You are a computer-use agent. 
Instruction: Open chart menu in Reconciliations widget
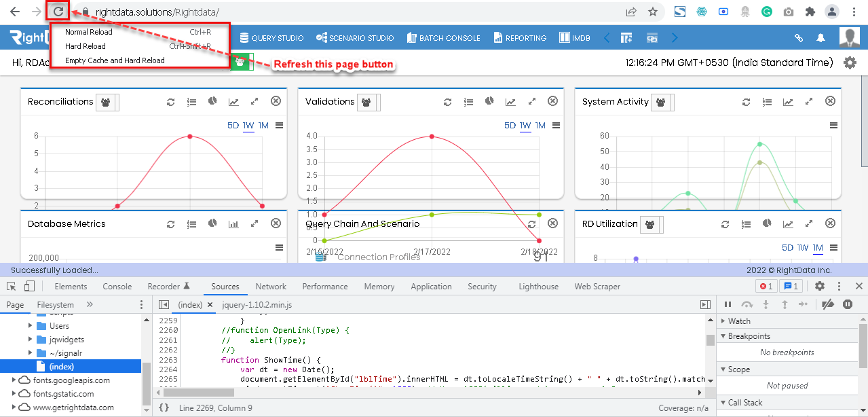(x=279, y=126)
